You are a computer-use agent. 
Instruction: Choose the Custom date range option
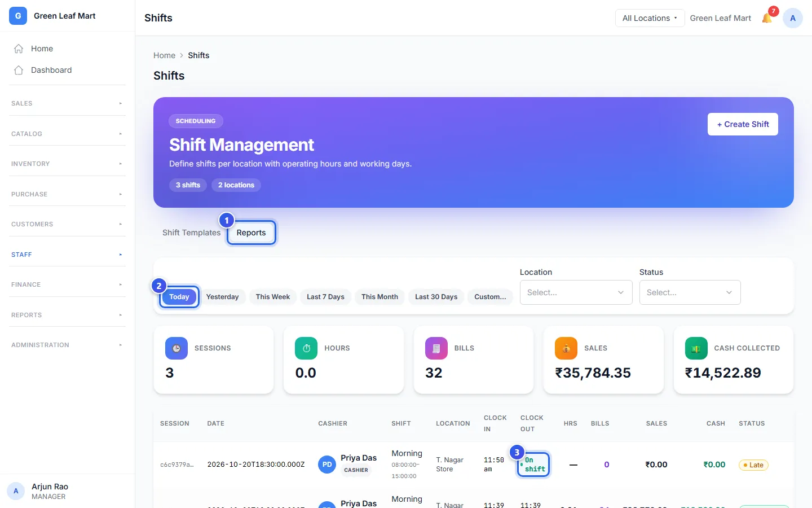490,297
